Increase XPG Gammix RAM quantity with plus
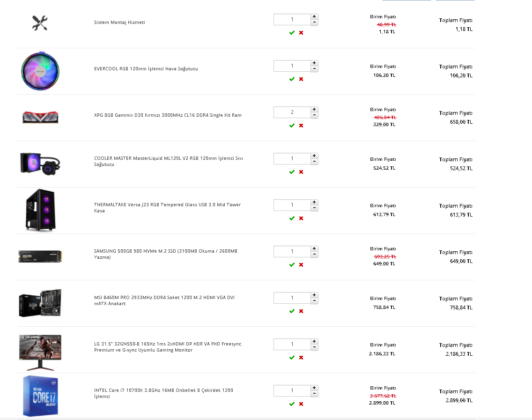This screenshot has height=420, width=532. click(314, 109)
